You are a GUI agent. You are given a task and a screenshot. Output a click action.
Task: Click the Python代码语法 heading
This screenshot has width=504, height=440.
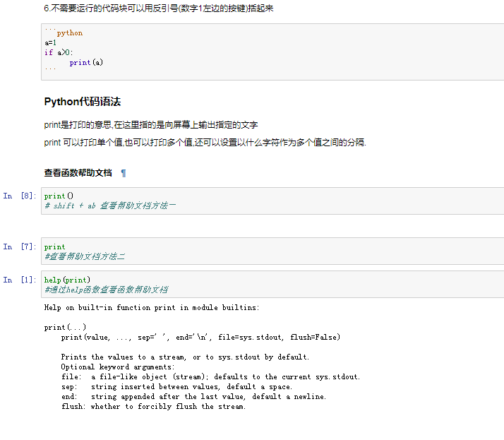point(83,102)
